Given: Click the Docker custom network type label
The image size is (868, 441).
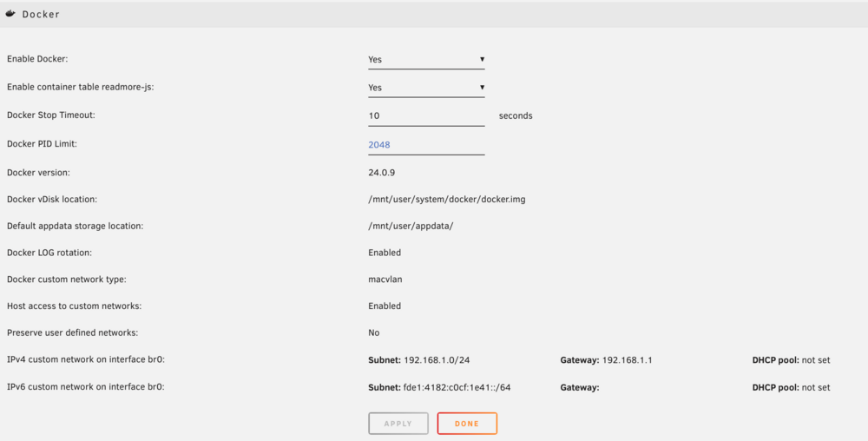Looking at the screenshot, I should pos(67,280).
